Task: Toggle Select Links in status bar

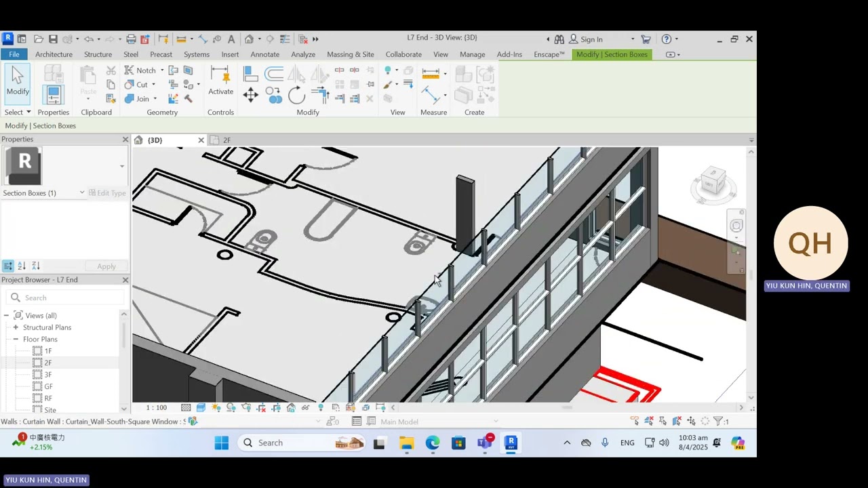Action: [635, 422]
